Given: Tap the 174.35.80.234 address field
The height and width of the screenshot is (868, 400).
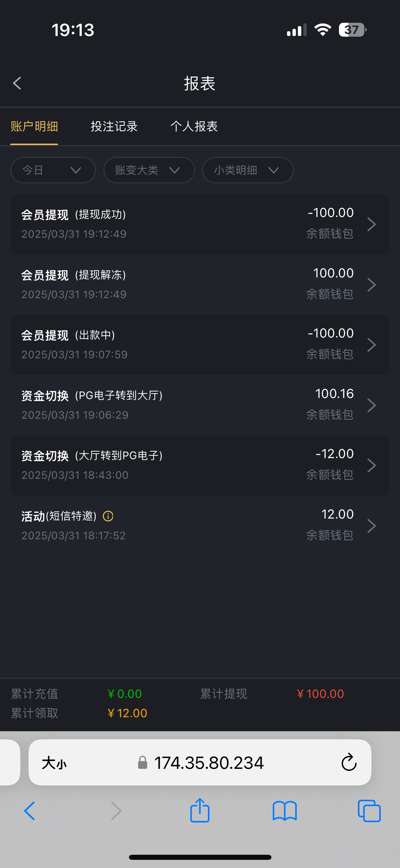Looking at the screenshot, I should tap(209, 763).
